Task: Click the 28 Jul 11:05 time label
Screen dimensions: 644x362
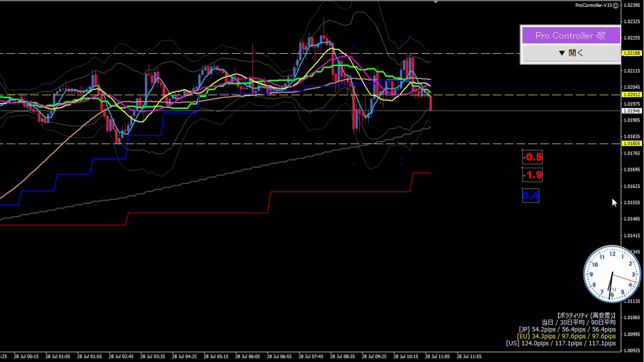Action: pos(437,356)
